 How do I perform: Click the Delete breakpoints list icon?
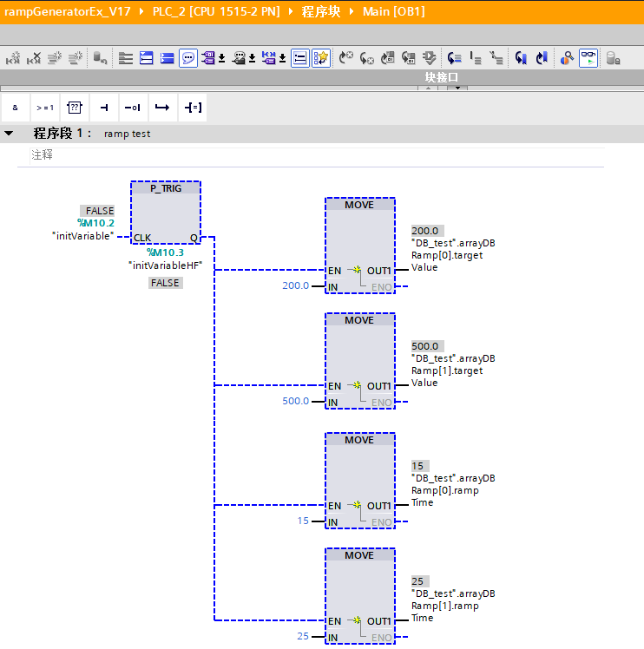tap(496, 58)
